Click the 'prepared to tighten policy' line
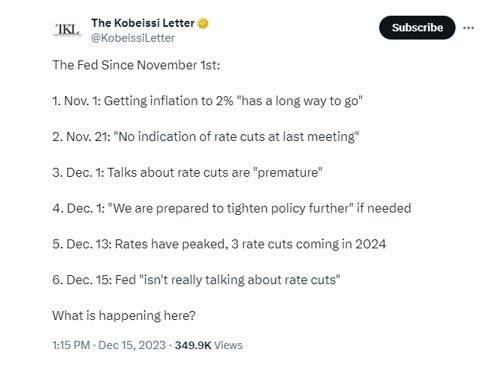The height and width of the screenshot is (373, 484). coord(232,208)
